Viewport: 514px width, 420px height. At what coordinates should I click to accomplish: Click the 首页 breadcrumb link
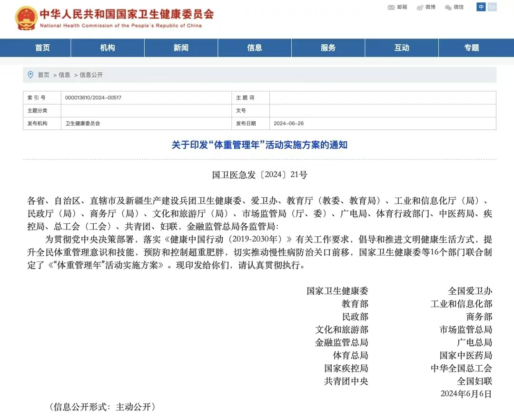pyautogui.click(x=43, y=75)
